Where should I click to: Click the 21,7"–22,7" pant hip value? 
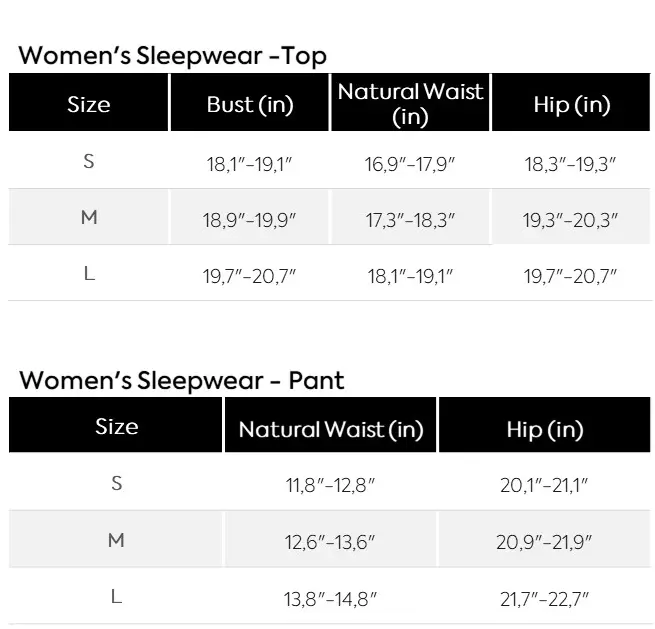[544, 600]
